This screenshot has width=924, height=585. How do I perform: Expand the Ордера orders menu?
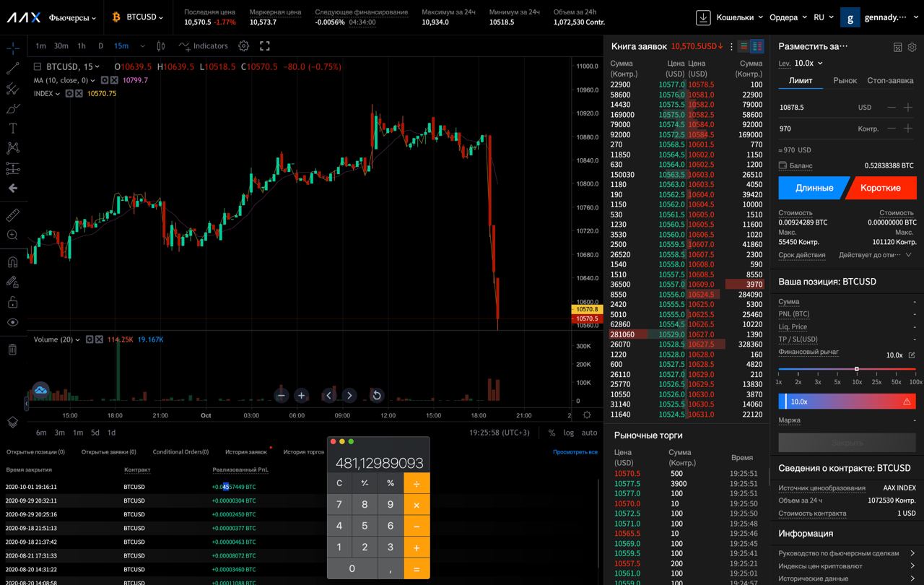pyautogui.click(x=788, y=17)
